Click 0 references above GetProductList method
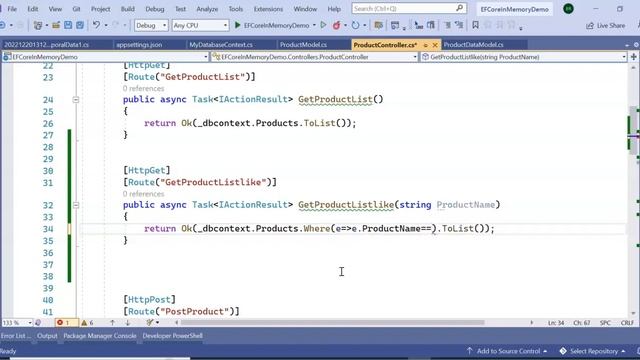 143,89
